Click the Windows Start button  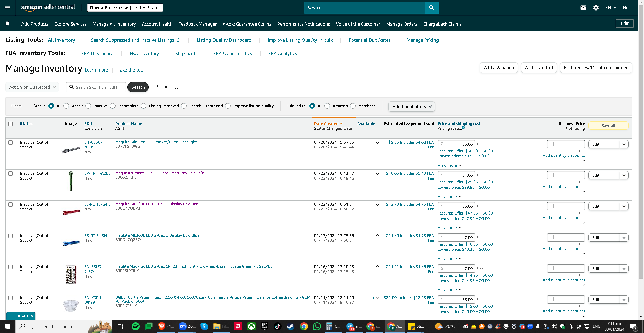click(x=7, y=326)
